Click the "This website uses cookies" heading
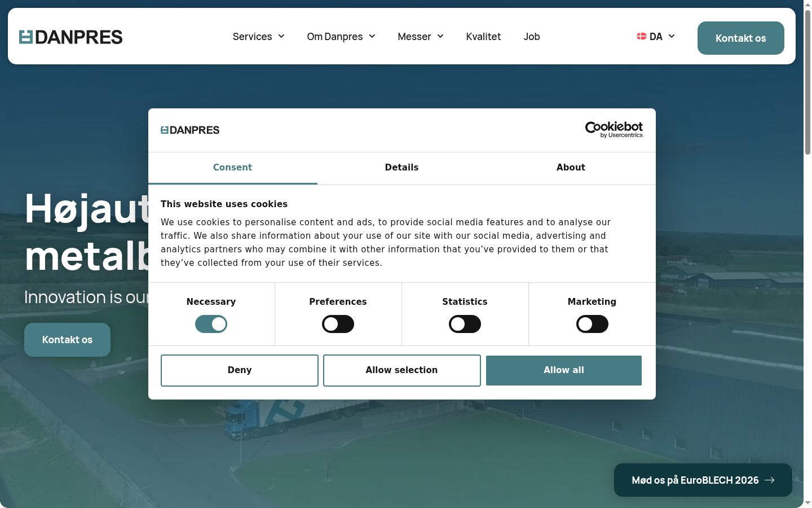This screenshot has width=812, height=508. point(224,204)
